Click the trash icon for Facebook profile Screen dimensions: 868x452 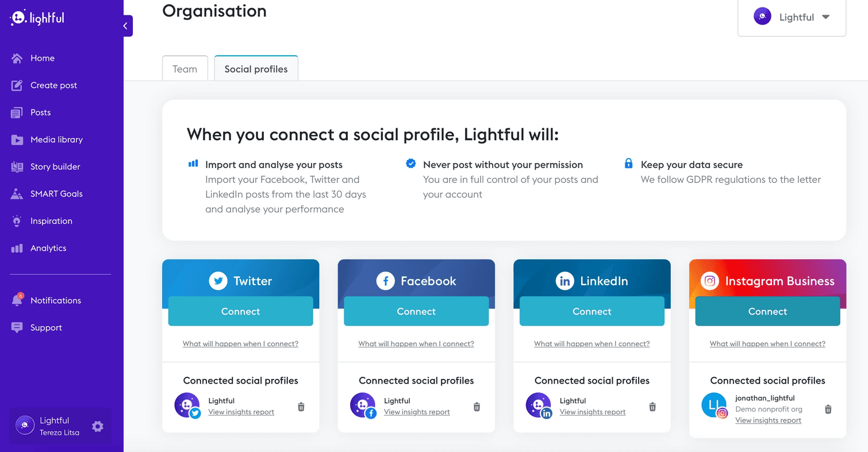tap(477, 407)
